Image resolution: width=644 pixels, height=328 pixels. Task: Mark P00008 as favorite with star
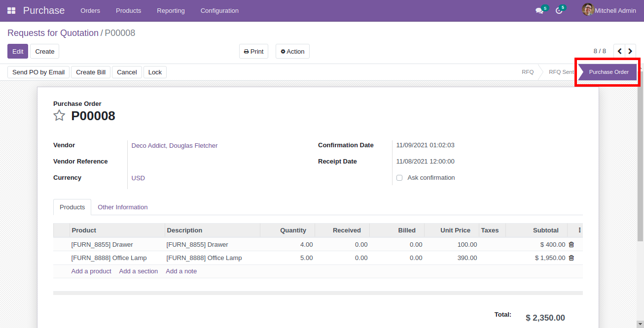tap(59, 116)
